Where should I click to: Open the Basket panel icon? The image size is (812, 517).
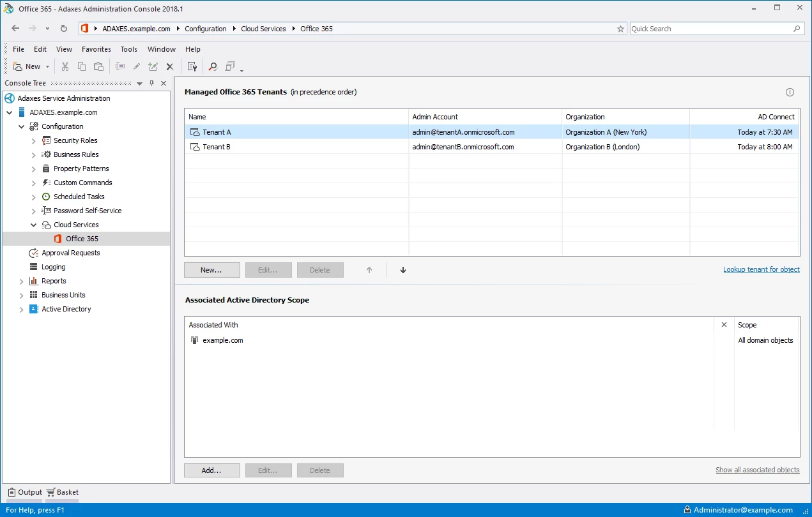[51, 492]
